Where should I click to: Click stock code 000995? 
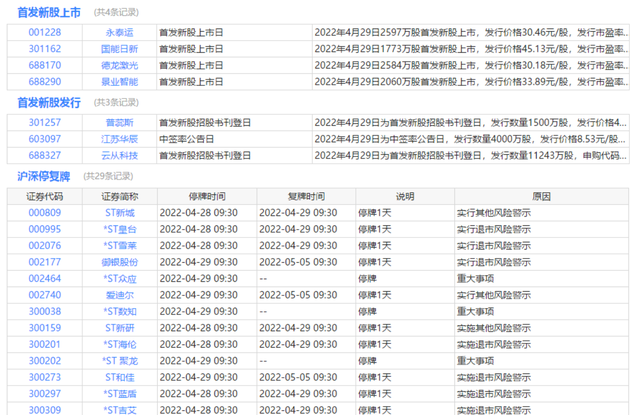tap(45, 229)
